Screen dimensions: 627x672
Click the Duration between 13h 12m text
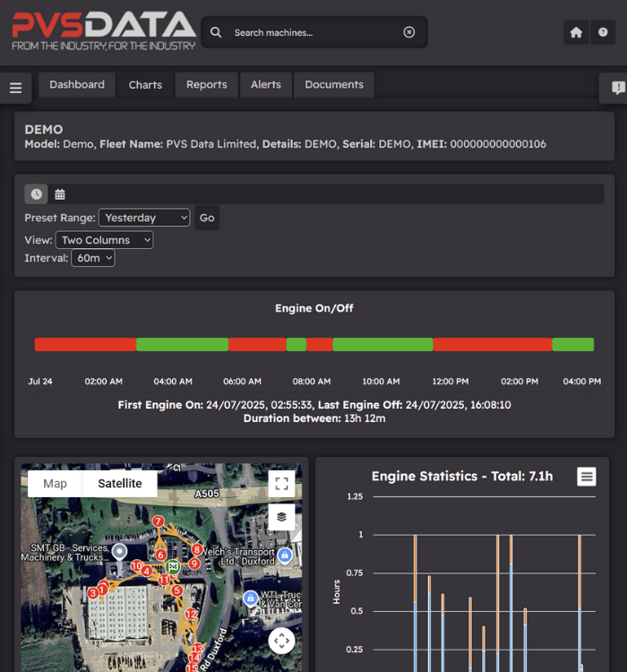(314, 418)
